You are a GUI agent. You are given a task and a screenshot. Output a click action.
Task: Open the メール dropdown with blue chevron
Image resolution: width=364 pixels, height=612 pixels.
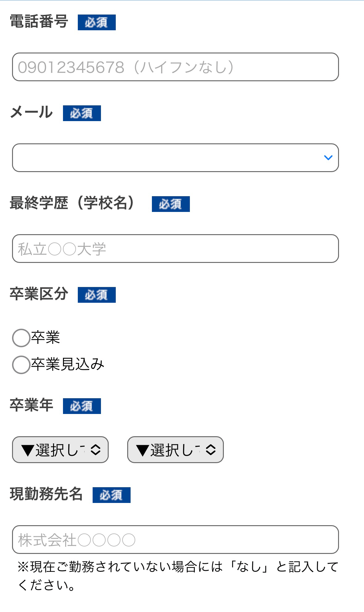click(175, 158)
